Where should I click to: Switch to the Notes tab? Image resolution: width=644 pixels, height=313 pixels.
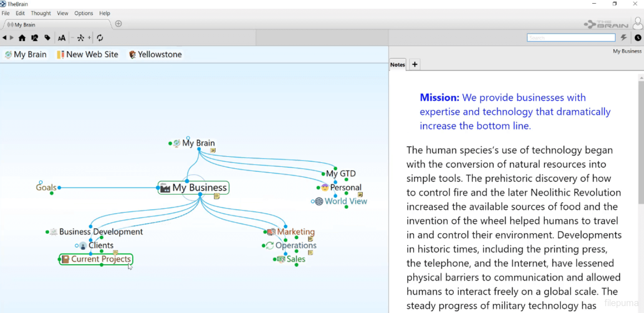pos(398,65)
